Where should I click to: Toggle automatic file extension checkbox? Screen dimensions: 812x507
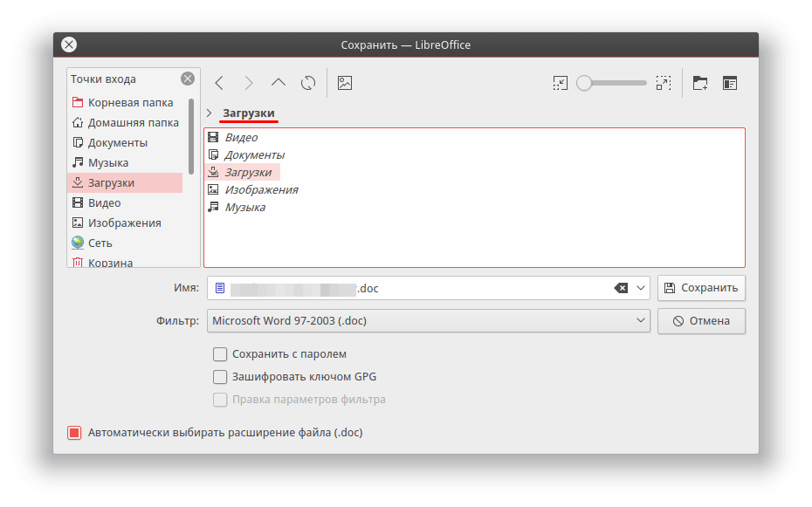coord(74,433)
